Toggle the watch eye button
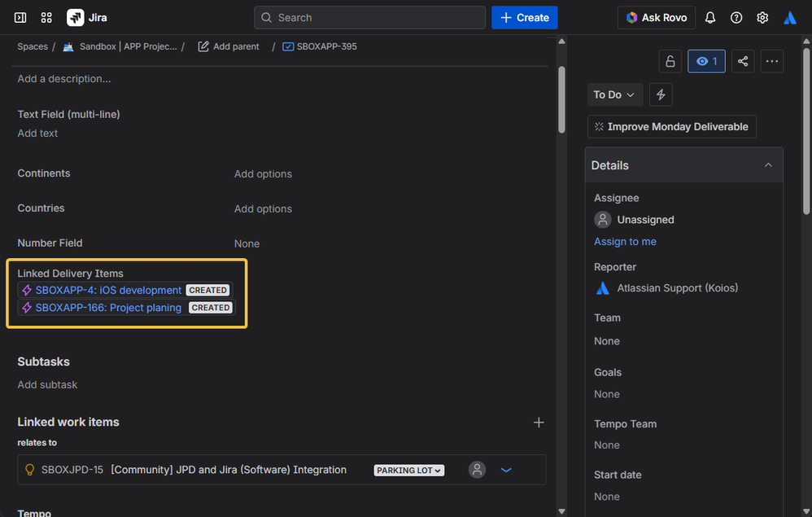 click(x=706, y=61)
